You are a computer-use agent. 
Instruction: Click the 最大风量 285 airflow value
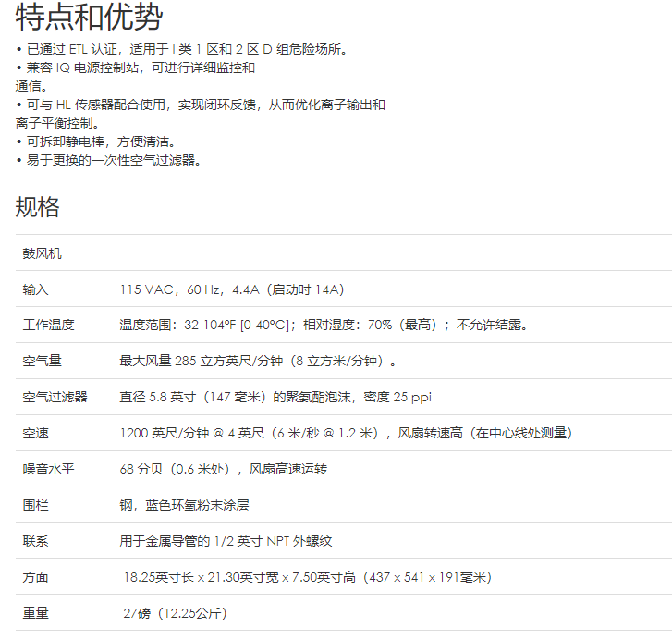tap(261, 362)
